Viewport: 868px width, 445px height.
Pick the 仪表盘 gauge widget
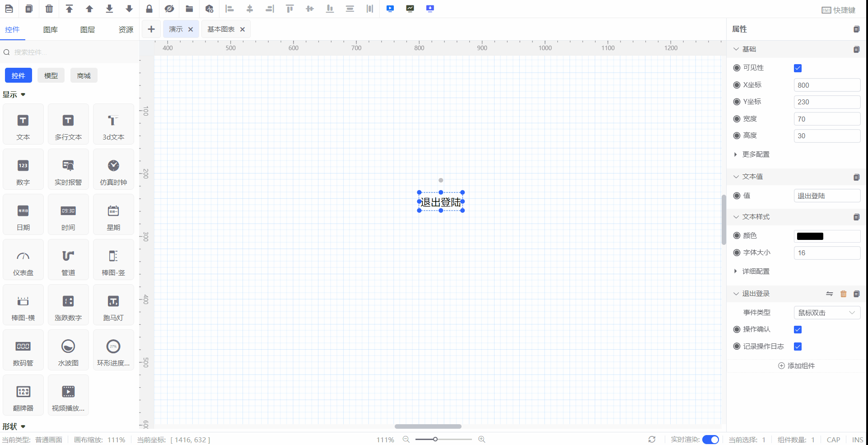tap(23, 260)
